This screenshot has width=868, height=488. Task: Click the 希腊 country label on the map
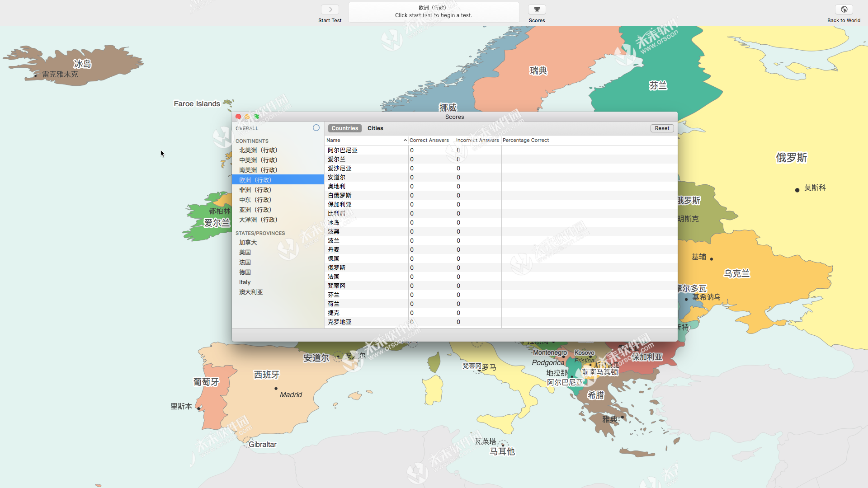click(596, 395)
